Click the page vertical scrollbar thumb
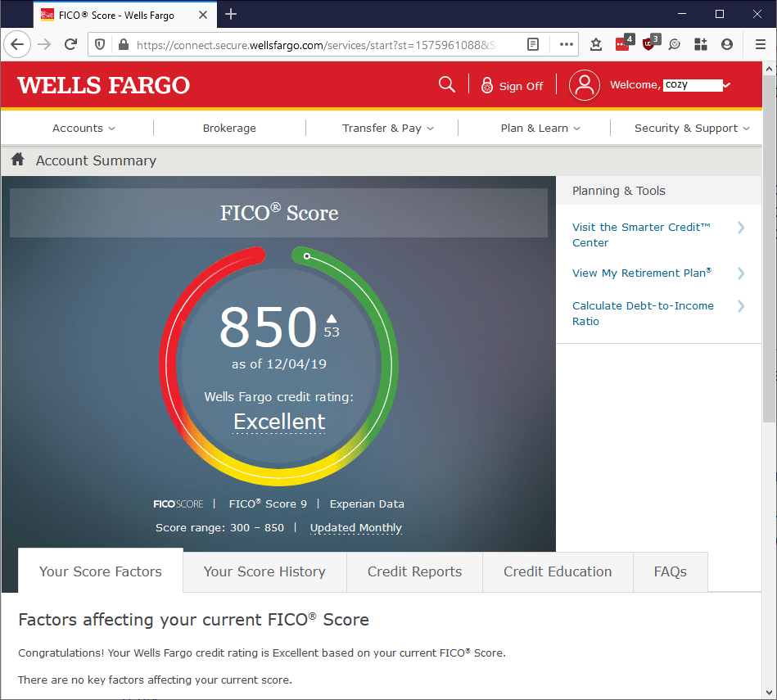The height and width of the screenshot is (700, 777). [769, 249]
